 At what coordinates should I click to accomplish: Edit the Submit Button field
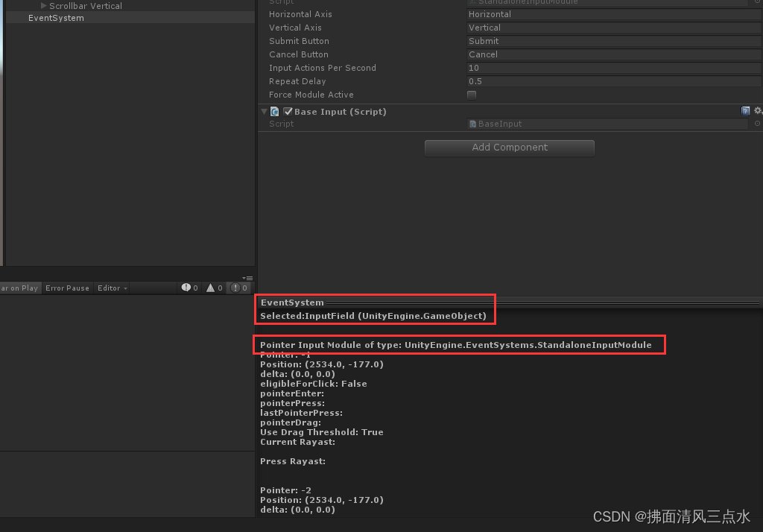(x=613, y=41)
